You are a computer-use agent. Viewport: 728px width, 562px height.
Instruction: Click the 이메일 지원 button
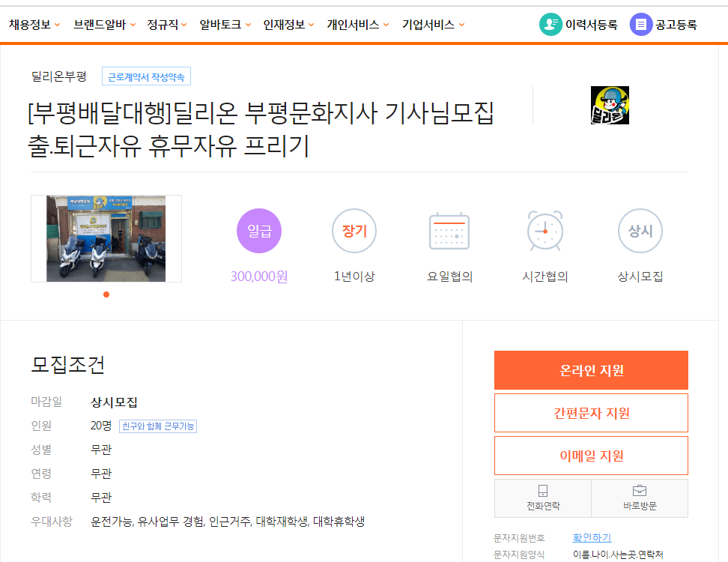click(x=591, y=456)
